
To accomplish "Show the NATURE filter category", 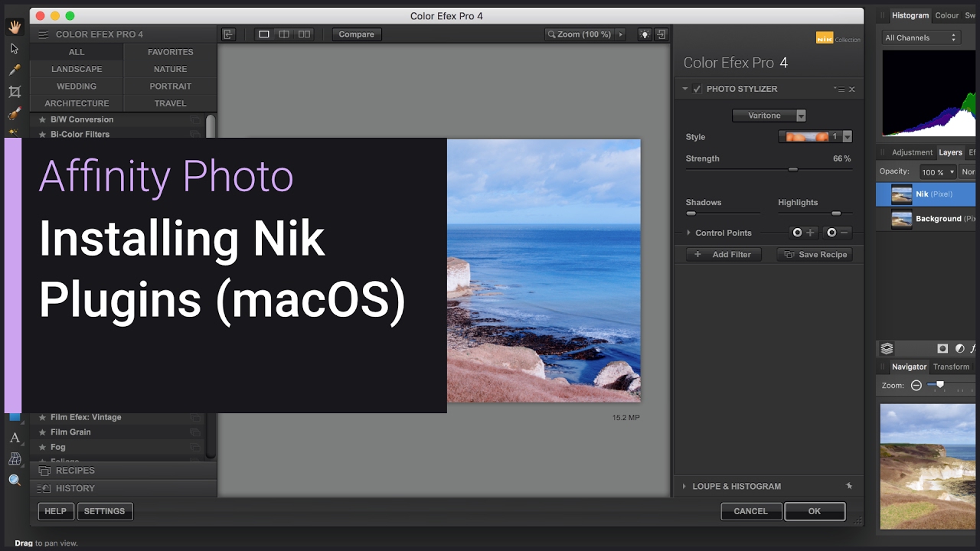I will click(170, 69).
